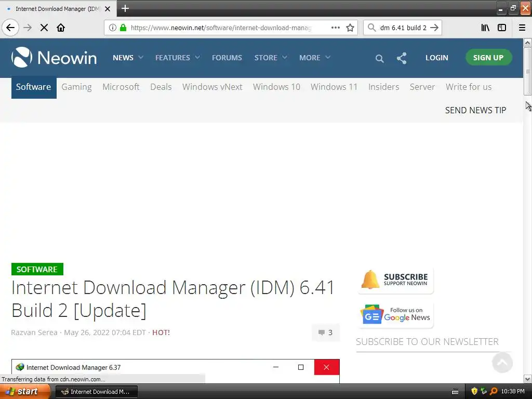Open the Follow us on Google News badge

pyautogui.click(x=395, y=315)
